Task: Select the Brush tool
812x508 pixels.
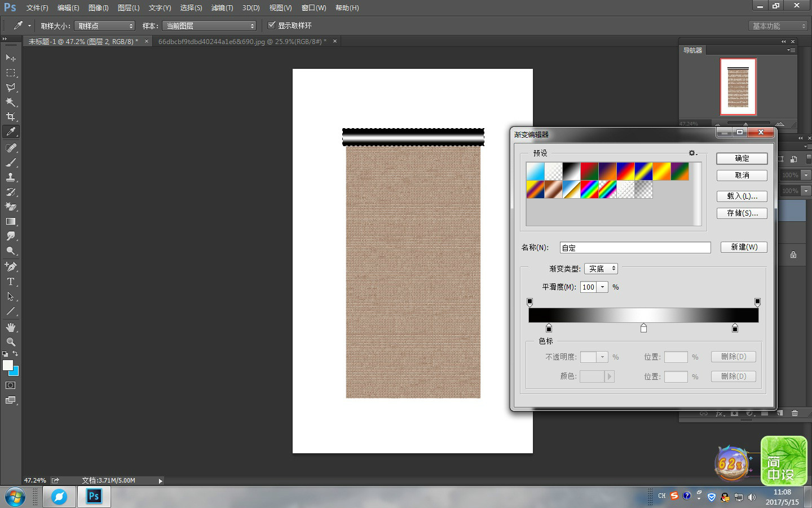Action: click(11, 163)
